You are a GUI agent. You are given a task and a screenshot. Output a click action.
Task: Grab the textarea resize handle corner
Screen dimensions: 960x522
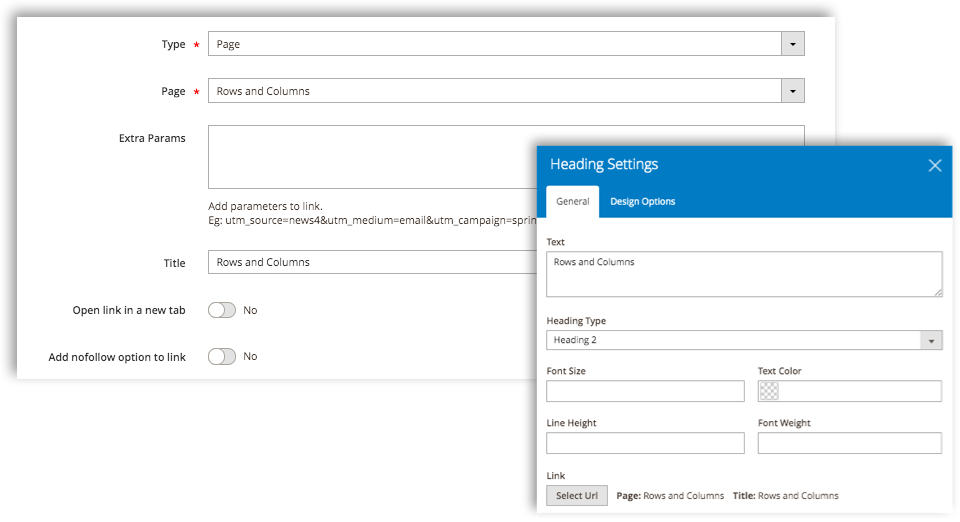[938, 293]
